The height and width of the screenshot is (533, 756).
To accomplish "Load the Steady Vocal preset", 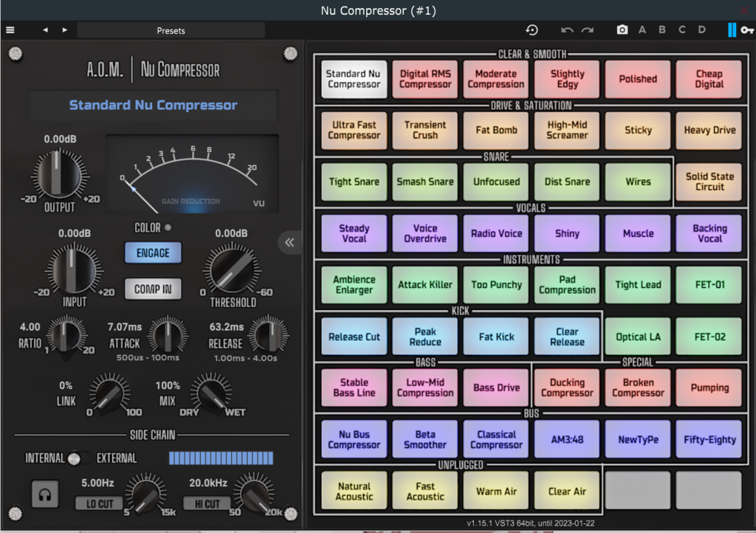I will (x=354, y=233).
